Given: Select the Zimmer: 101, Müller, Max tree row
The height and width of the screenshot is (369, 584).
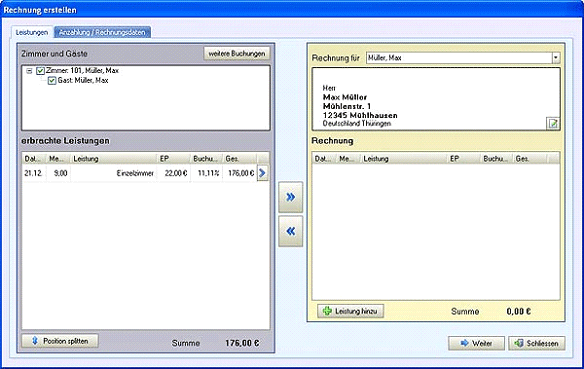Looking at the screenshot, I should (x=82, y=71).
